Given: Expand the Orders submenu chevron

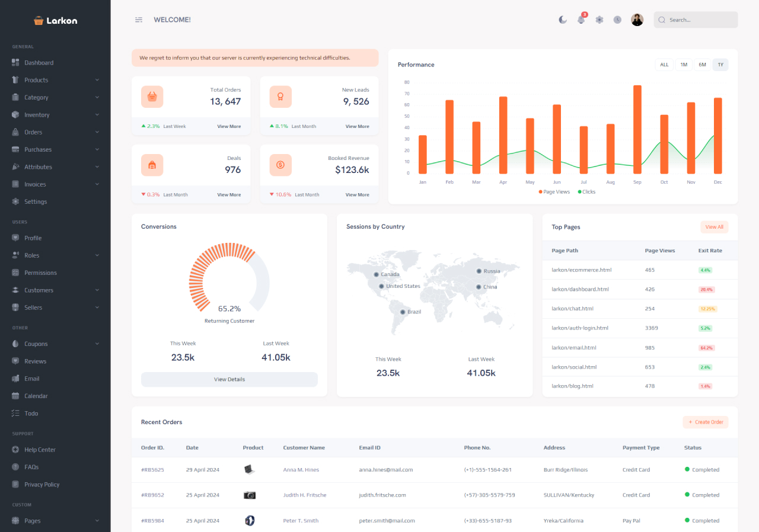Looking at the screenshot, I should (x=97, y=132).
